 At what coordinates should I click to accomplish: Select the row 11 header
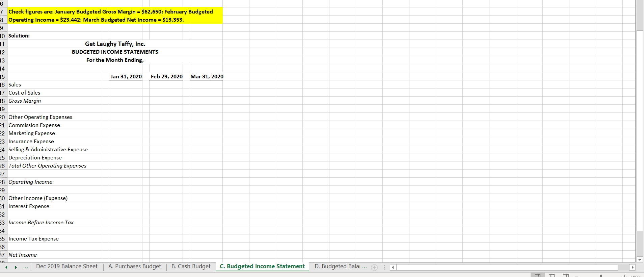(x=3, y=44)
